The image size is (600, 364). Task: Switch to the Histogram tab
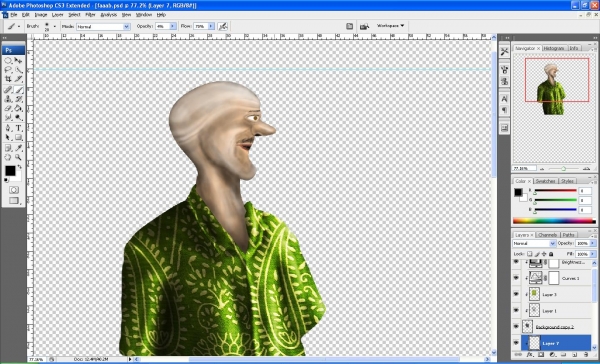554,48
